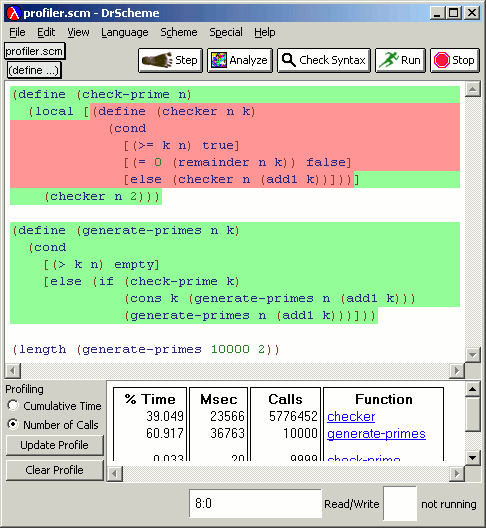Image resolution: width=486 pixels, height=528 pixels.
Task: Click the 10000 calls value
Action: (x=300, y=433)
